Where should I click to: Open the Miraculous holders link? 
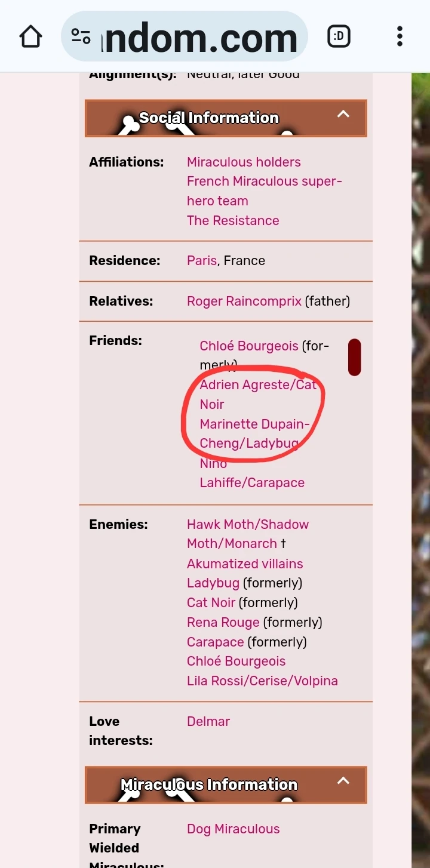coord(244,162)
